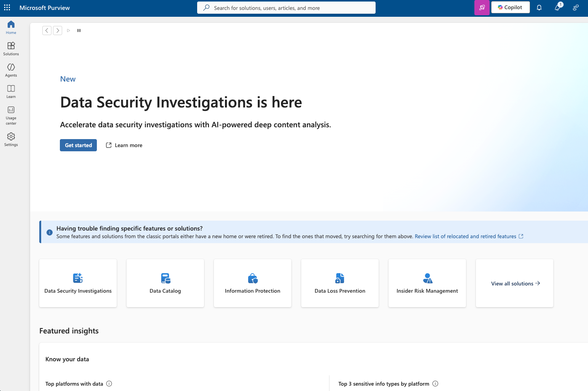The width and height of the screenshot is (588, 391).
Task: Click 'Top 3 sensitive info types by platform' text
Action: pyautogui.click(x=384, y=384)
